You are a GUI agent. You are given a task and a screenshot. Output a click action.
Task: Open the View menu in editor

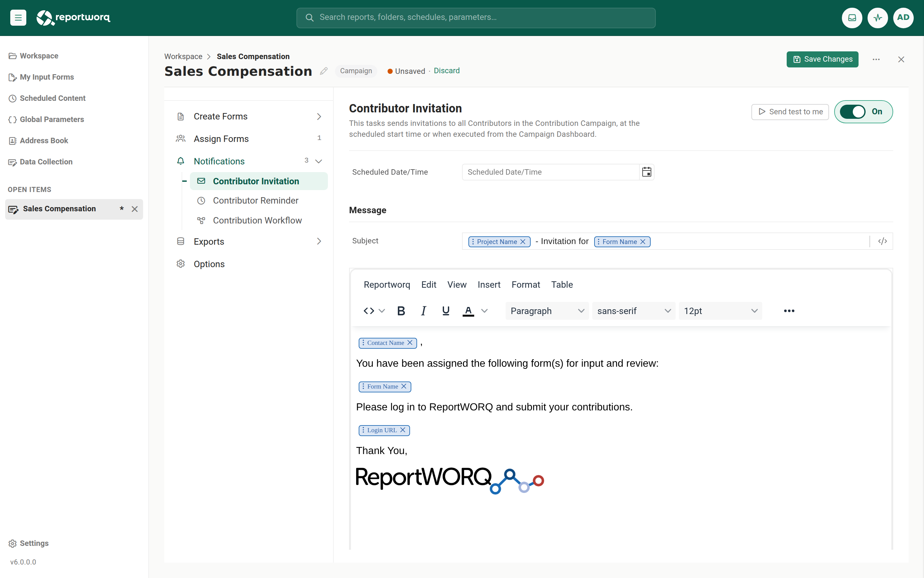tap(457, 285)
